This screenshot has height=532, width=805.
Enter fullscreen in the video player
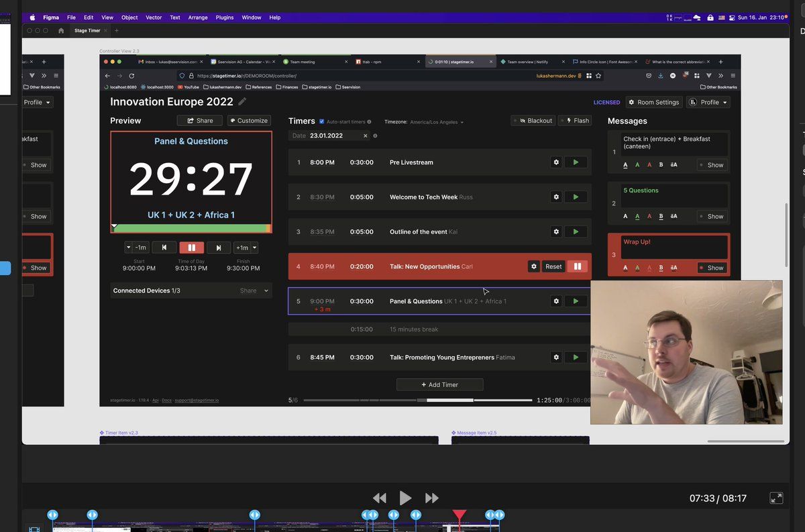[x=776, y=498]
